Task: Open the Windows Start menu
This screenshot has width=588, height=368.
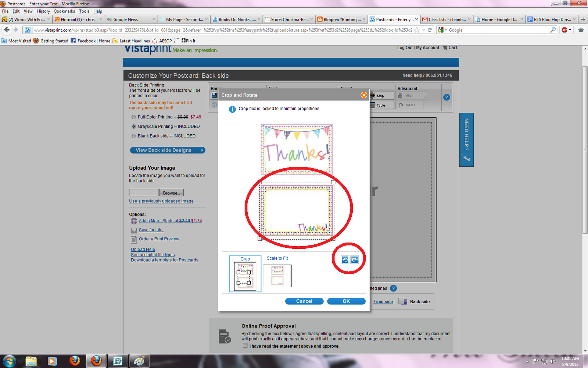Action: [x=10, y=361]
